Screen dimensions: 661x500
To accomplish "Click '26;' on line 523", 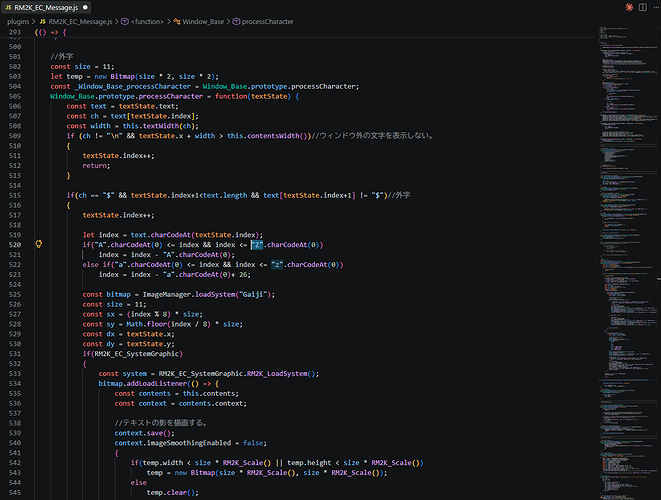I will [245, 274].
